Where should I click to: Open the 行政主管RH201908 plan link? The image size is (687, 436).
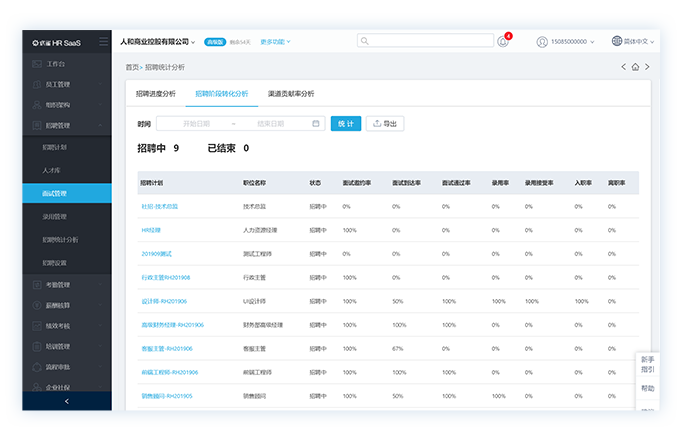pos(166,277)
